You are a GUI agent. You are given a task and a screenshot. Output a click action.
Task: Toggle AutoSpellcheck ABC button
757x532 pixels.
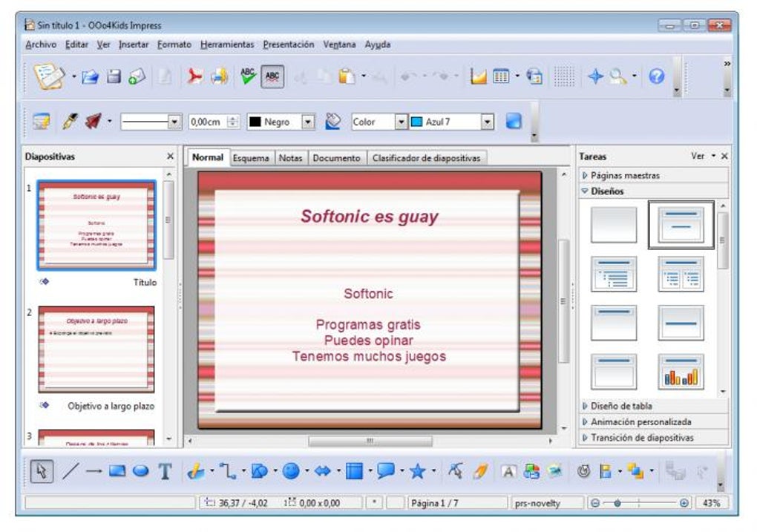(272, 76)
